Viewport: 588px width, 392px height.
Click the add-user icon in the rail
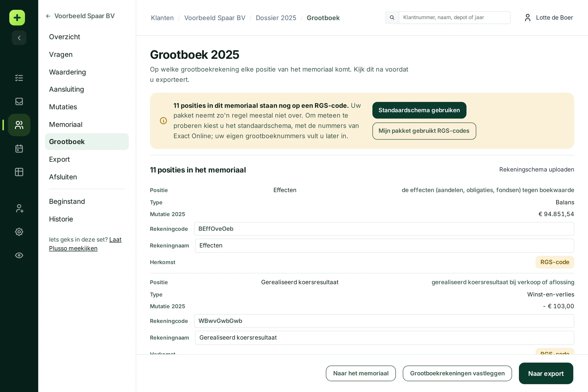[x=19, y=208]
